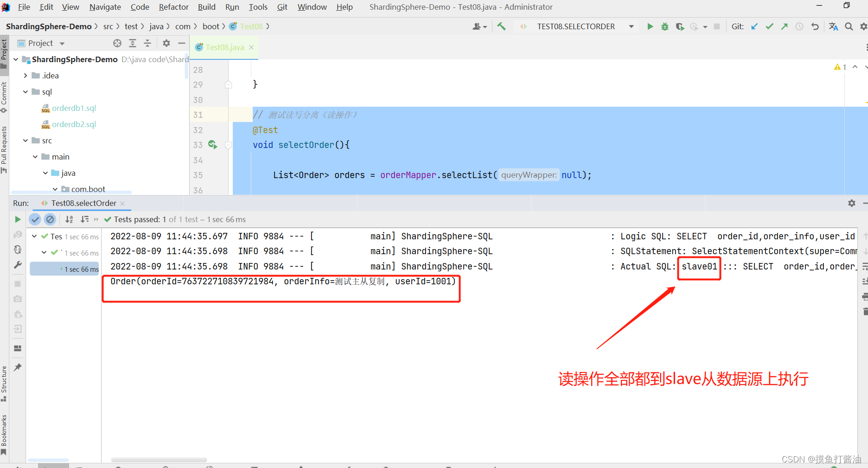Viewport: 868px width, 468px height.
Task: Collapse the top test result node
Action: [34, 237]
